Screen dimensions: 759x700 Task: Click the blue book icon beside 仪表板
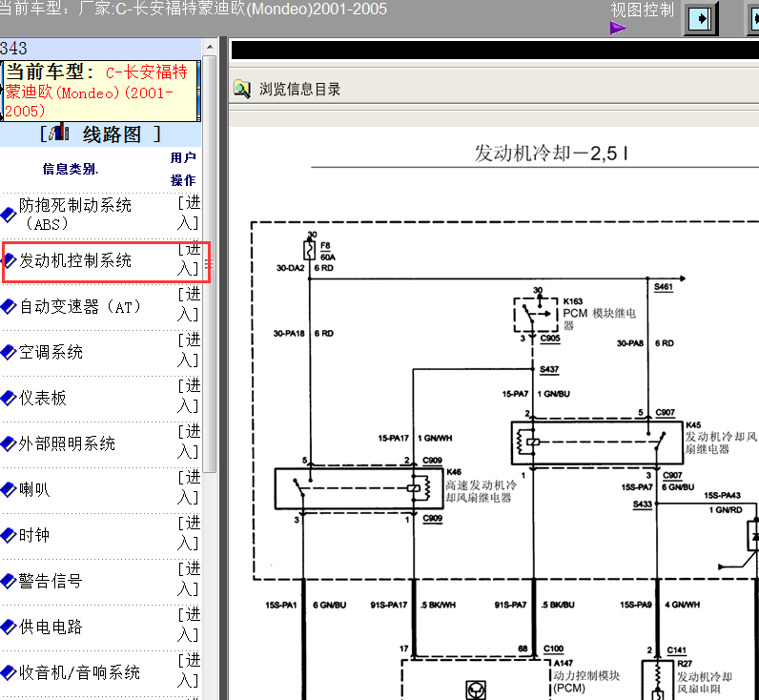pyautogui.click(x=9, y=398)
